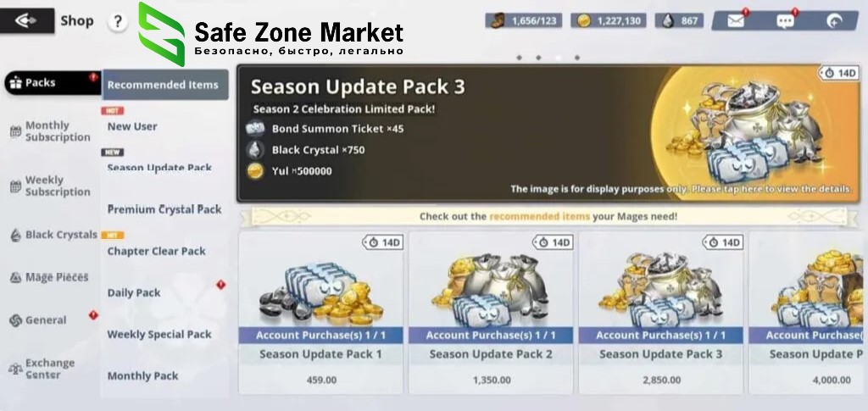Tap the back arrow icon
The width and height of the screenshot is (868, 411).
26,20
